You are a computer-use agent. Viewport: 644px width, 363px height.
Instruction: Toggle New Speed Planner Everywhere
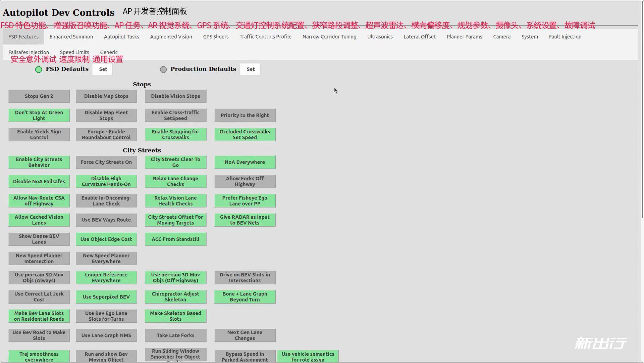pyautogui.click(x=106, y=258)
